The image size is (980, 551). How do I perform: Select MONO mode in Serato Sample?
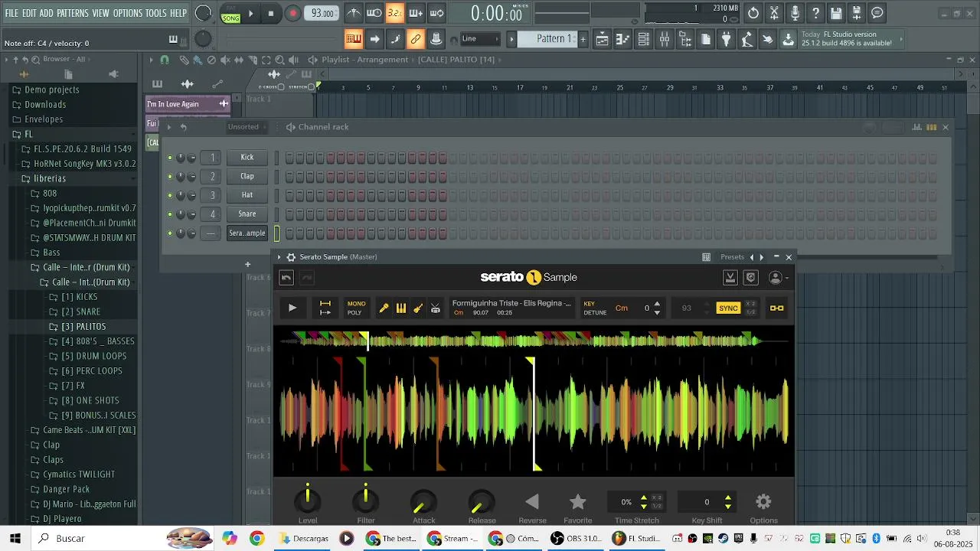pyautogui.click(x=356, y=304)
